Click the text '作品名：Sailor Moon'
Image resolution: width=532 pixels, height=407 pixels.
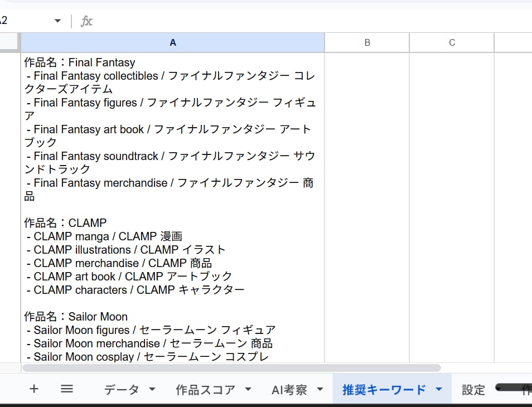(76, 317)
